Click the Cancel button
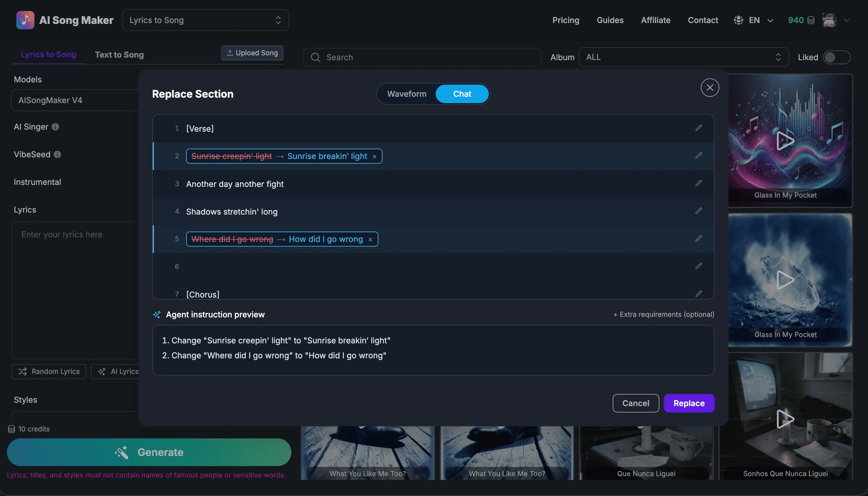868x496 pixels. pos(635,403)
